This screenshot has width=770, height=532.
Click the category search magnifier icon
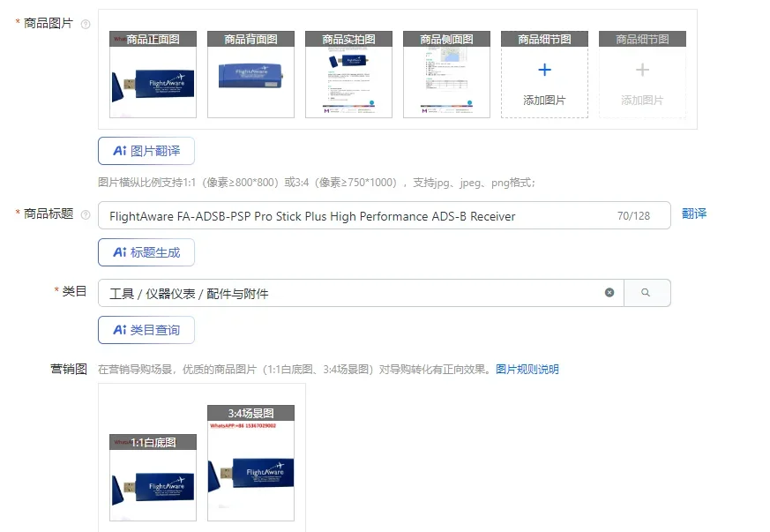[646, 293]
